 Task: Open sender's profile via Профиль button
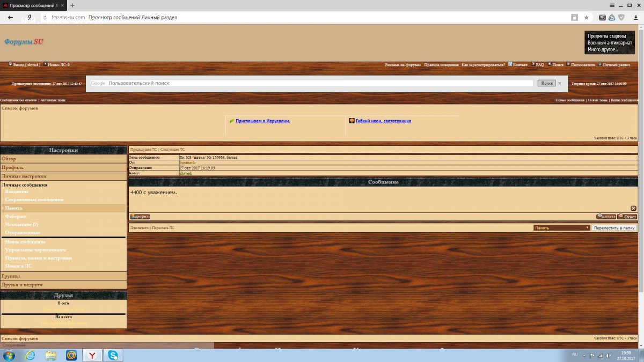(x=140, y=217)
